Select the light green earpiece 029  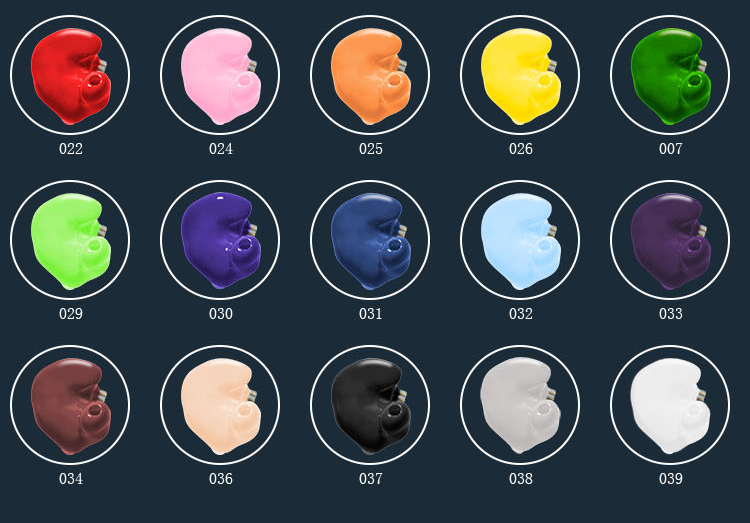pyautogui.click(x=70, y=240)
